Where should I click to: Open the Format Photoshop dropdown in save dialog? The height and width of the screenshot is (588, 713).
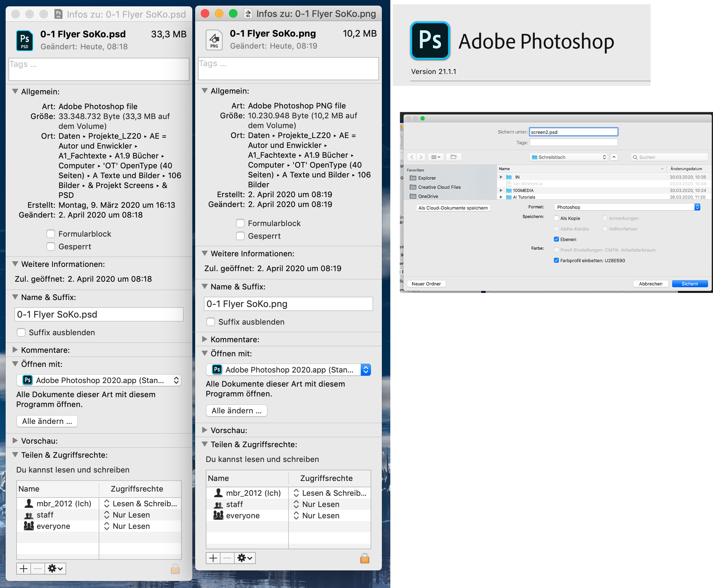(627, 207)
